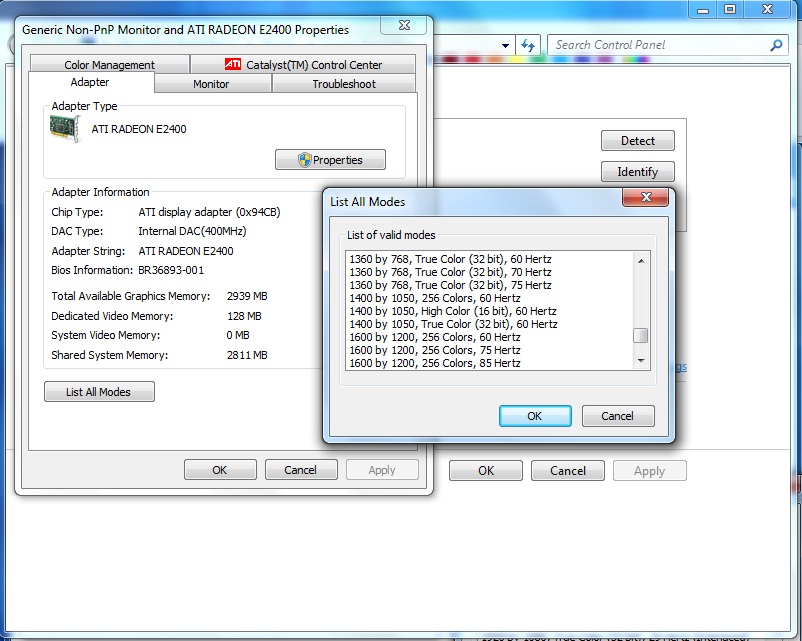This screenshot has height=641, width=802.
Task: Click the modes list scroll up arrow
Action: (x=641, y=261)
